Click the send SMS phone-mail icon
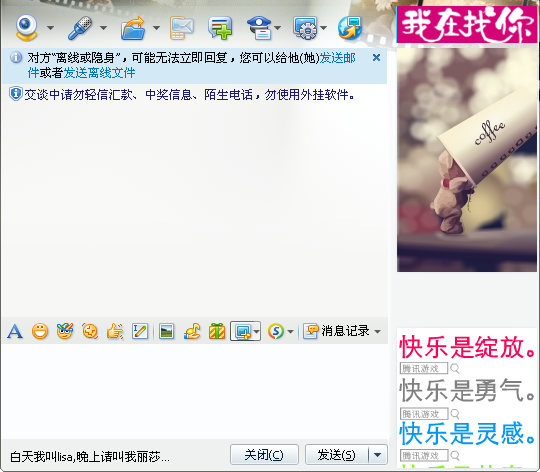The width and height of the screenshot is (540, 472). click(x=181, y=28)
